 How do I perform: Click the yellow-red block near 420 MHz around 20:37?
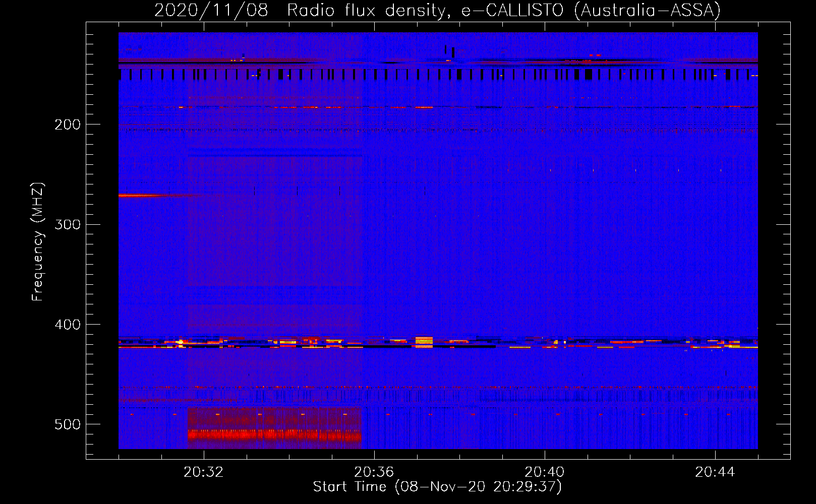(424, 342)
